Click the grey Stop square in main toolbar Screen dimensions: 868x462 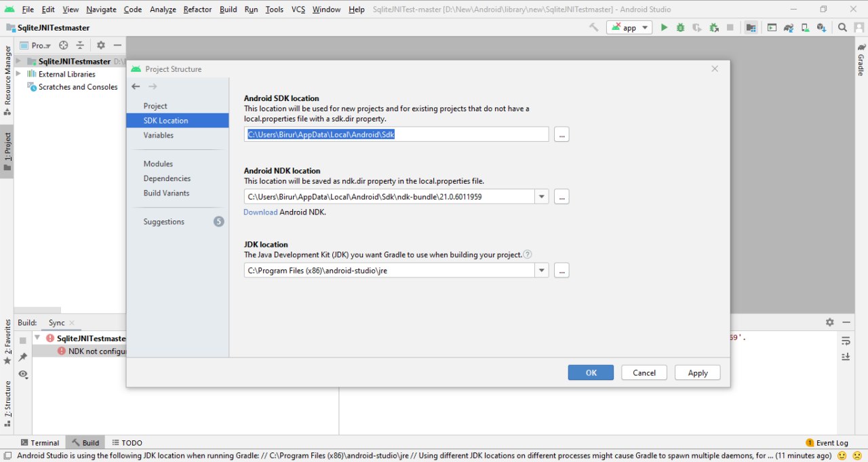[x=730, y=28]
